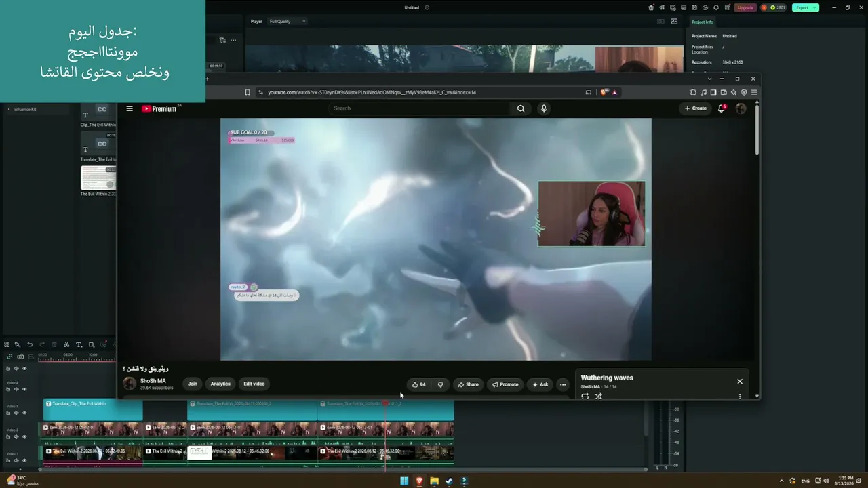Open channel Analytics
868x488 pixels.
pos(220,384)
